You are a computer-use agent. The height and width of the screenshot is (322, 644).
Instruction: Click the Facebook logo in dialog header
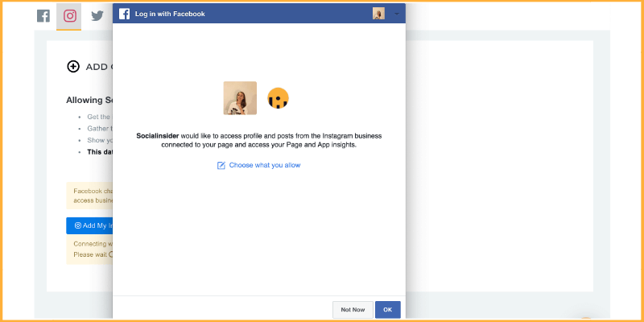(x=125, y=14)
